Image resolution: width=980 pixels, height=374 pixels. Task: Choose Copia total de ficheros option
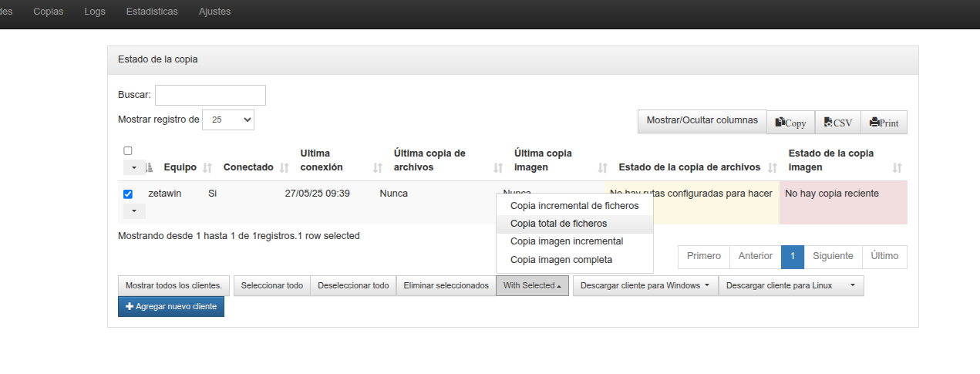point(558,224)
